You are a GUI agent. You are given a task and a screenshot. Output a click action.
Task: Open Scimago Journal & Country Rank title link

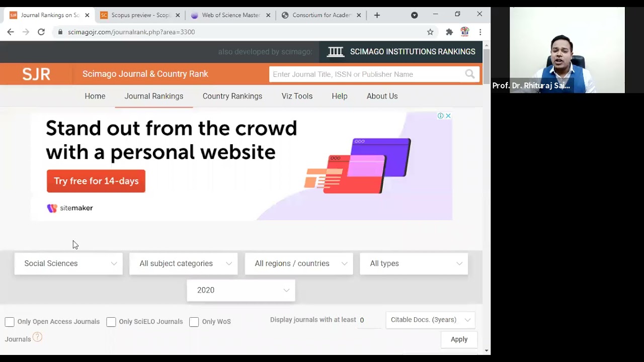coord(145,74)
